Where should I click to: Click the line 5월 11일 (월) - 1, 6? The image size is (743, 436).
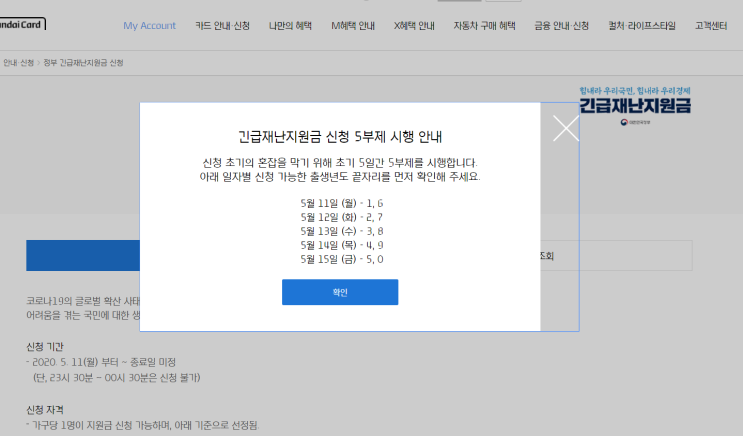pyautogui.click(x=342, y=203)
